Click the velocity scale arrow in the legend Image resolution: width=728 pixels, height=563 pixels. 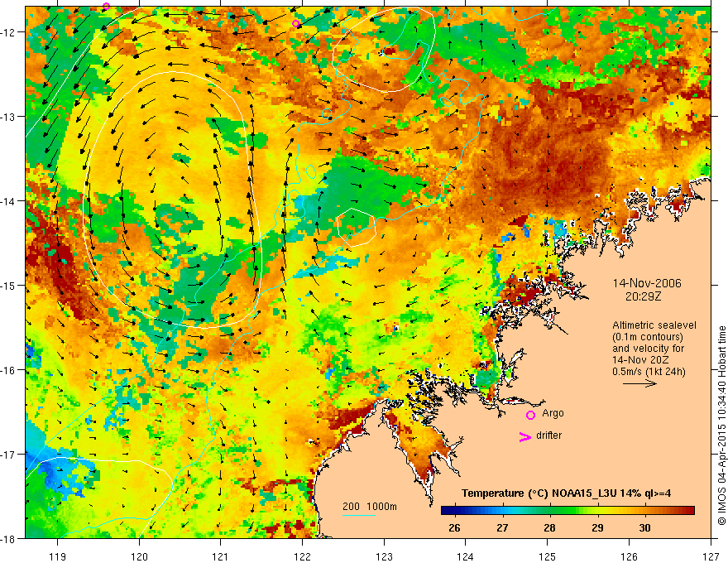click(x=639, y=383)
